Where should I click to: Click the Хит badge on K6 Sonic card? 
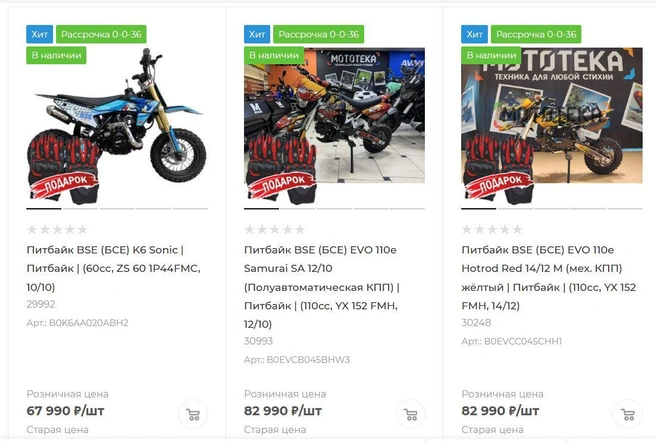[39, 34]
